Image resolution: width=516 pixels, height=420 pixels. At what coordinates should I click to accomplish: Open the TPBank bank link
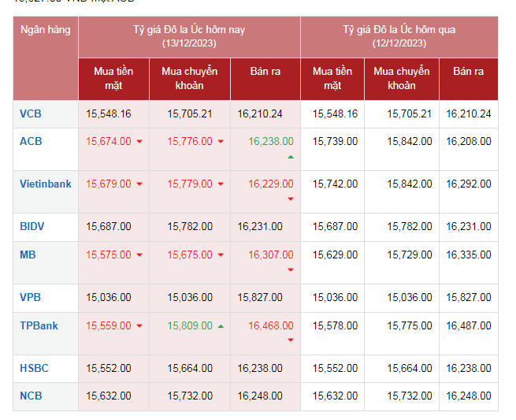(39, 325)
